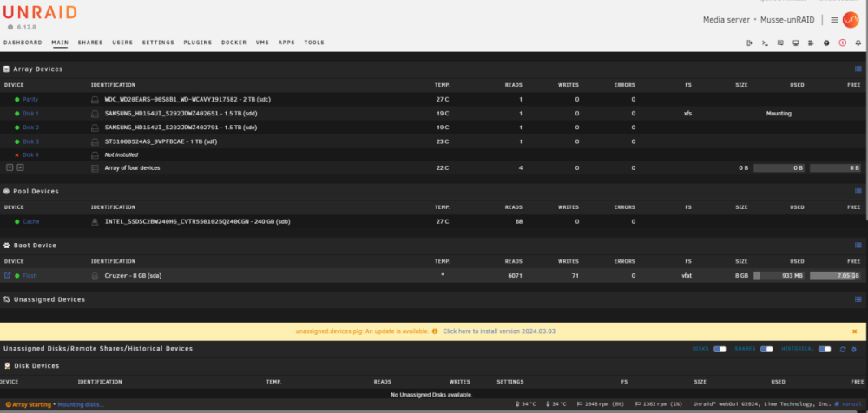The image size is (868, 413).
Task: Click the SSD icon next to INTEL_SSDSC2BW240H6
Action: click(95, 221)
